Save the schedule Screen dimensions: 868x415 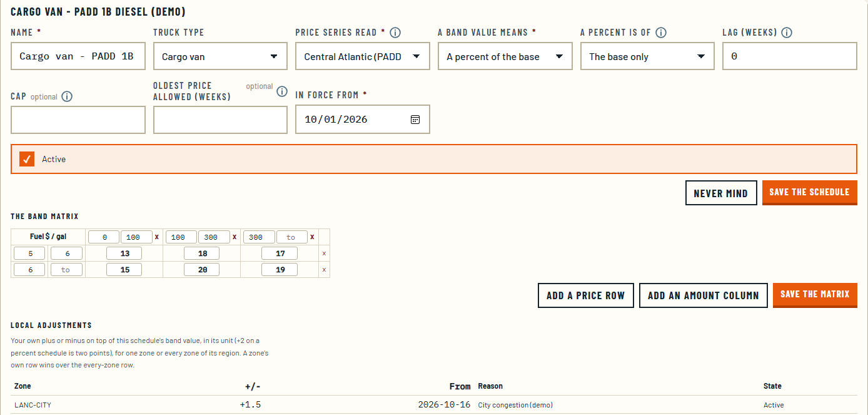pyautogui.click(x=809, y=192)
